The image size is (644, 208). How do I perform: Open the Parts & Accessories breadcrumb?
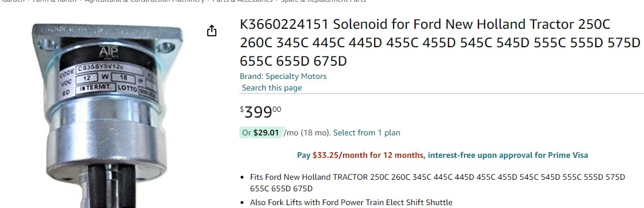coord(242,1)
